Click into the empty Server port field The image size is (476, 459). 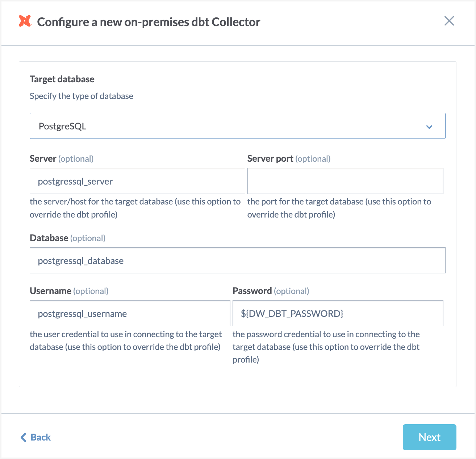[x=345, y=181]
